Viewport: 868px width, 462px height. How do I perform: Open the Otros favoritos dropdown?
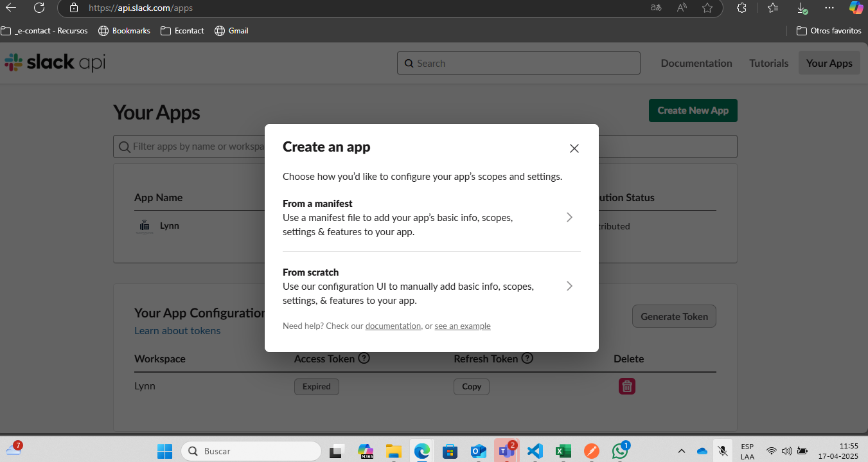tap(828, 30)
